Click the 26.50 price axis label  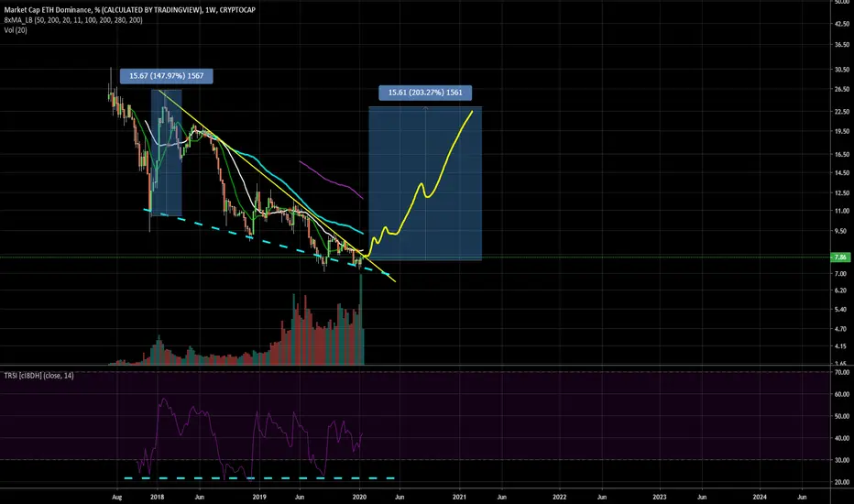click(x=842, y=90)
